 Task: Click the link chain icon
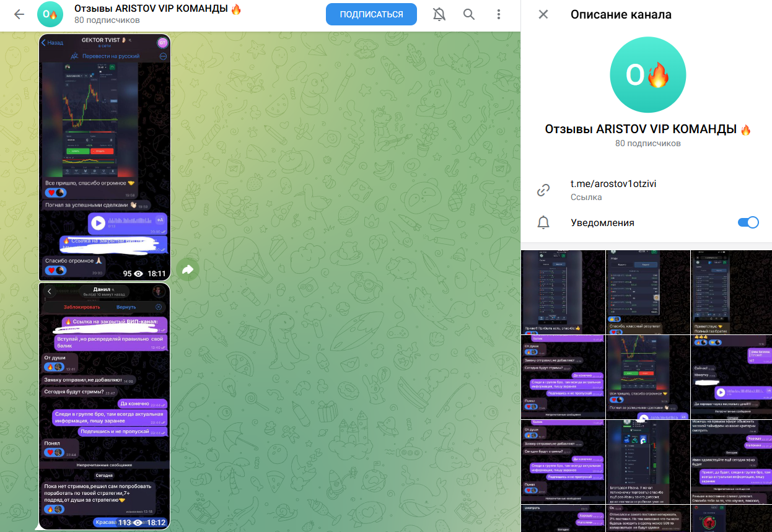click(543, 190)
